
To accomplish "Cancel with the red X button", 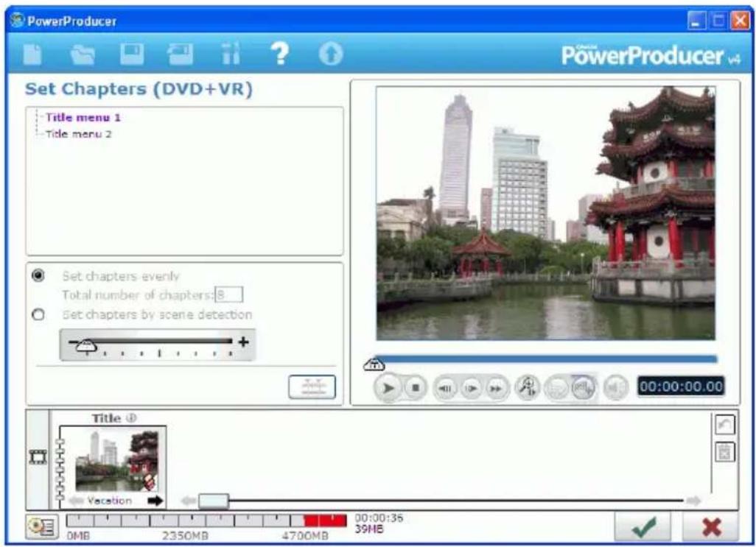I will point(711,527).
